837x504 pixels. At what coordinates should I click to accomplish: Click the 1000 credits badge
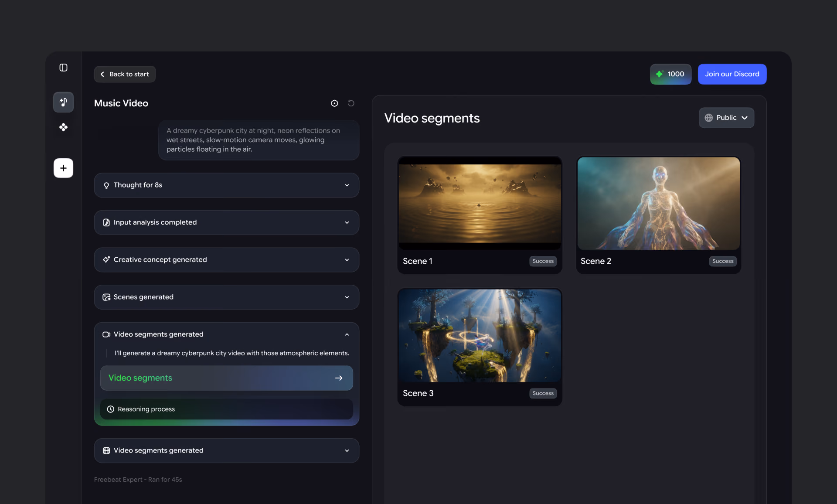tap(670, 74)
